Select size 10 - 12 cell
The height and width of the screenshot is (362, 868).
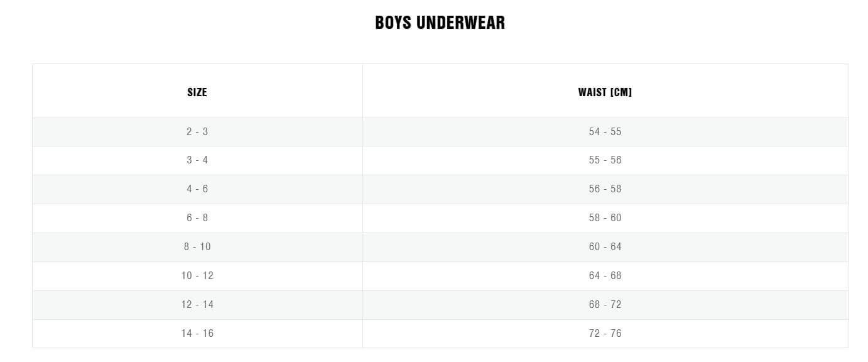coord(197,276)
